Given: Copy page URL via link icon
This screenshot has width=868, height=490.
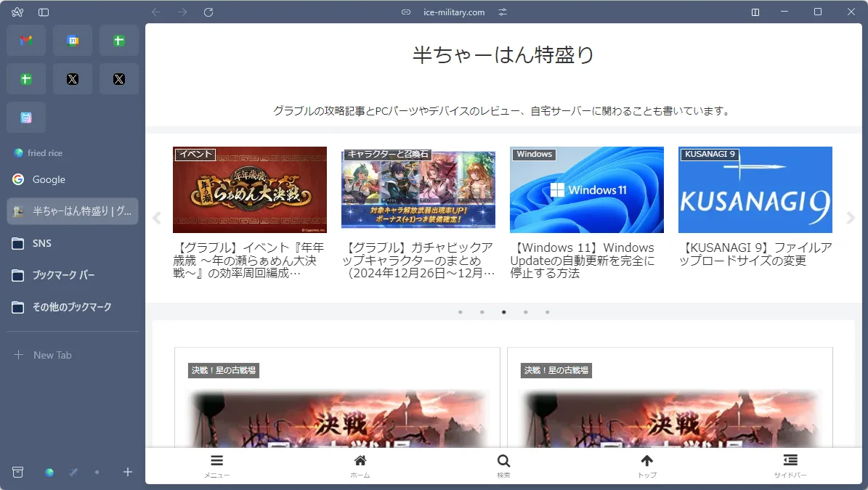Looking at the screenshot, I should (x=406, y=12).
